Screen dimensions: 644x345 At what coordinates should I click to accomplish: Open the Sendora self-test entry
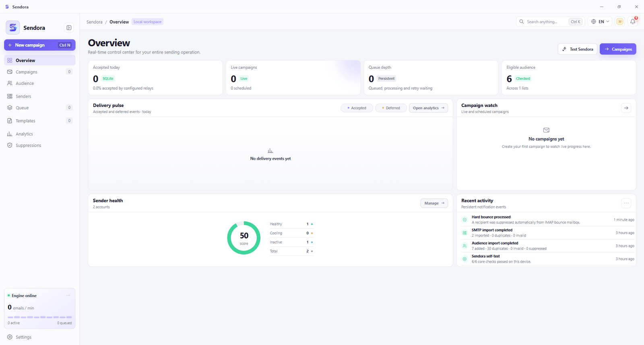click(548, 259)
